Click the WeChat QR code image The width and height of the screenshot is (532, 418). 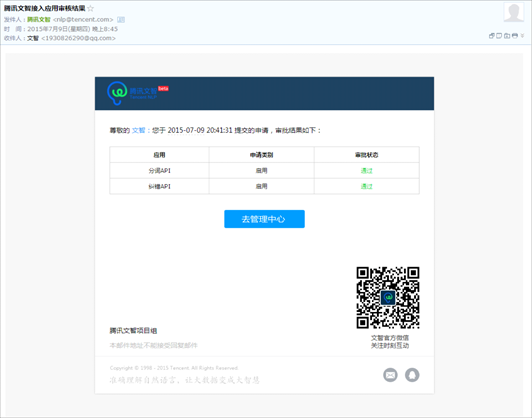click(x=388, y=298)
